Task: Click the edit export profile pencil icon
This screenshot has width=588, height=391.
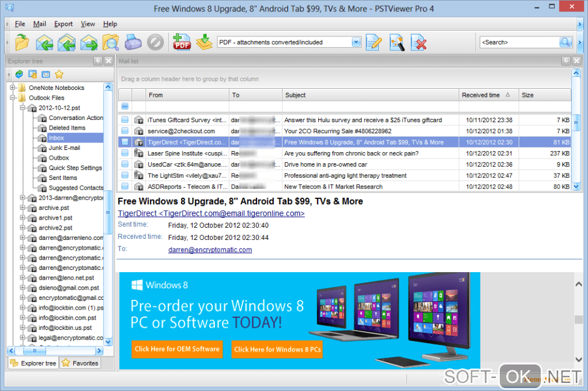Action: point(374,42)
